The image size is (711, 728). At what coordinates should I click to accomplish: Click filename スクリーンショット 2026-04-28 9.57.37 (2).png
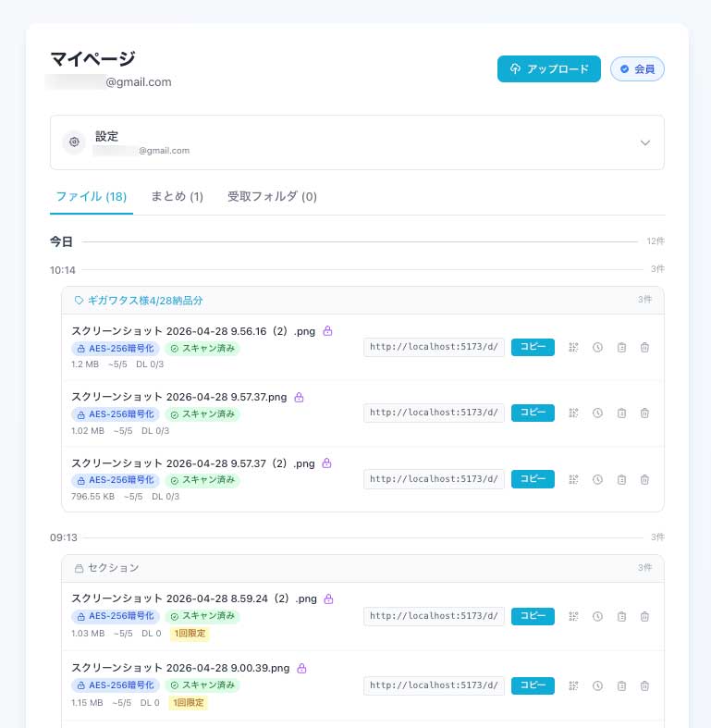click(x=193, y=463)
